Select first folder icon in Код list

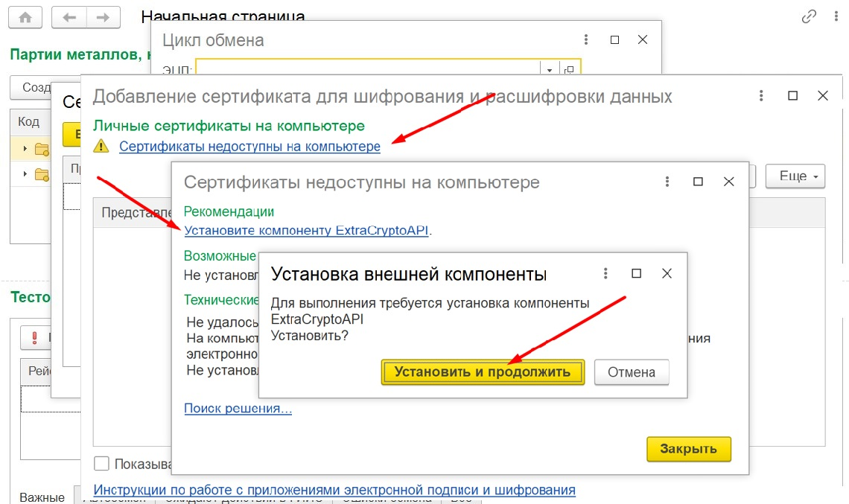point(42,149)
